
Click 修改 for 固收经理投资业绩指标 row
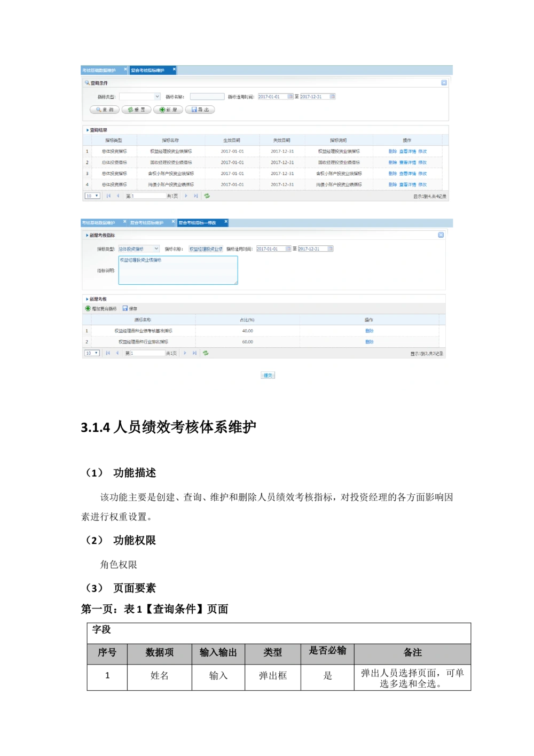pos(422,162)
